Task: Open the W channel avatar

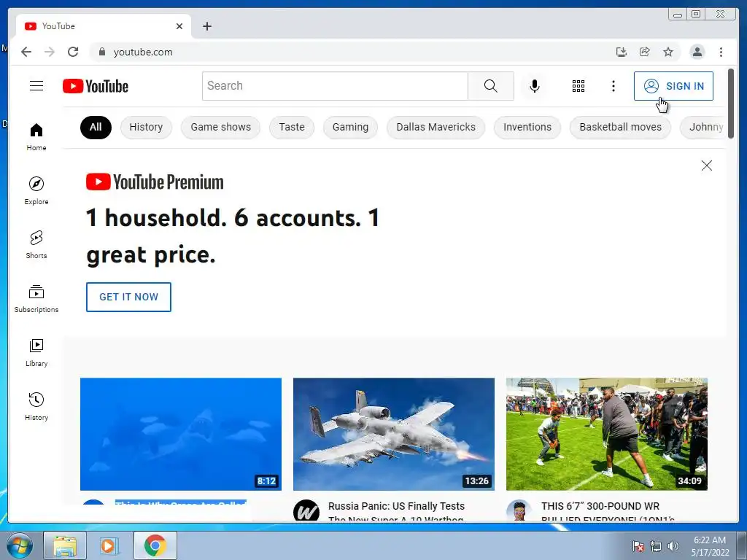Action: click(x=306, y=511)
